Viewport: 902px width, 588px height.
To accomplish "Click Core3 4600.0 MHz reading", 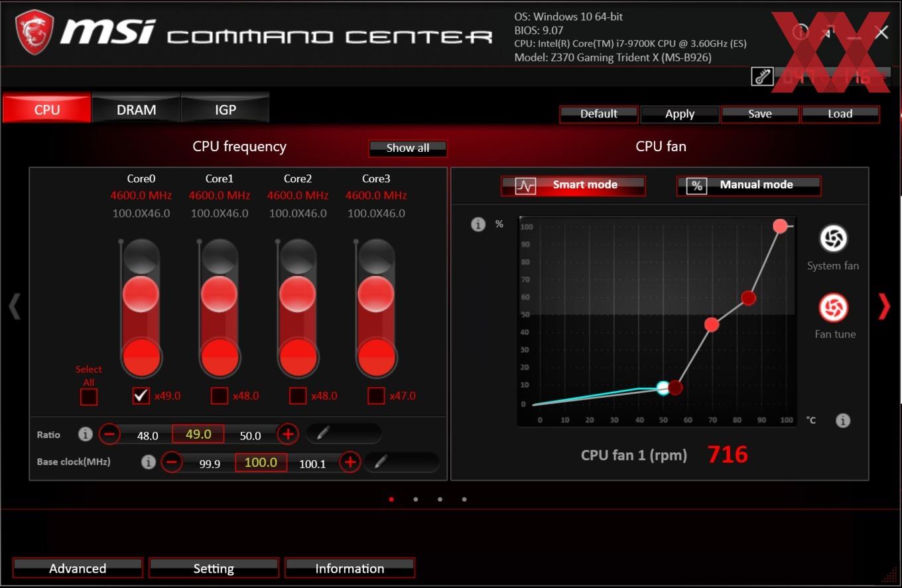I will point(376,196).
